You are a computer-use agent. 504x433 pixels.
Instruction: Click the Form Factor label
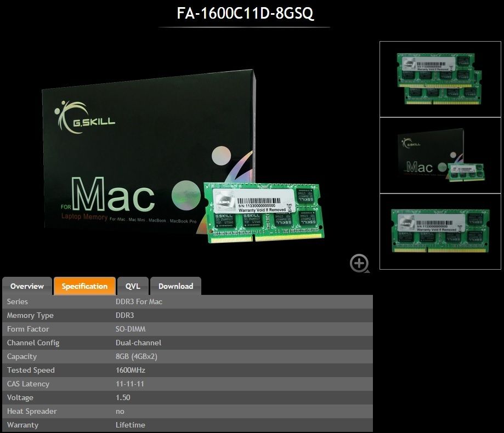[x=28, y=329]
